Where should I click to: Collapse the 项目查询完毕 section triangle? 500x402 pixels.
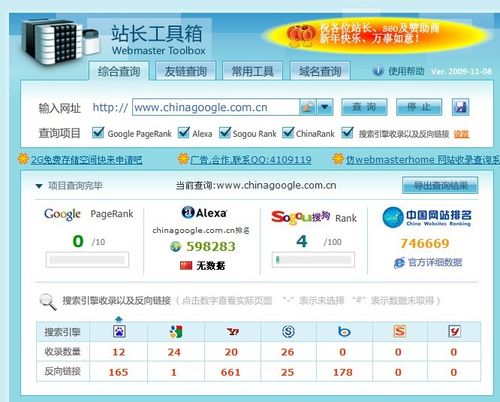click(x=39, y=186)
